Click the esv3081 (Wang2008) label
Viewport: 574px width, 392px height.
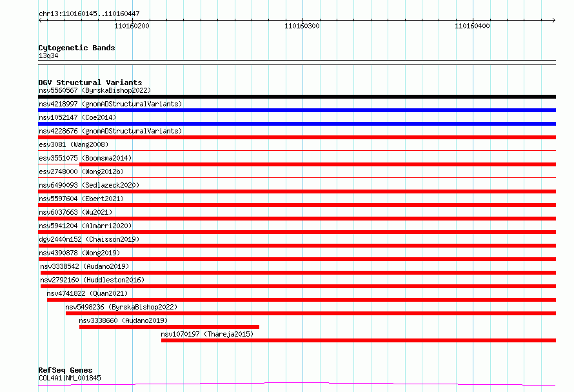[x=74, y=144]
